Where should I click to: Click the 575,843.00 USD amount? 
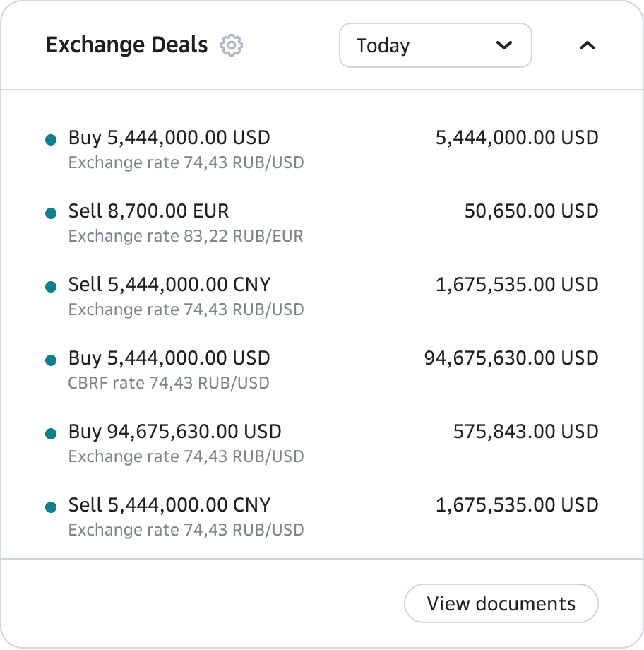pos(525,432)
